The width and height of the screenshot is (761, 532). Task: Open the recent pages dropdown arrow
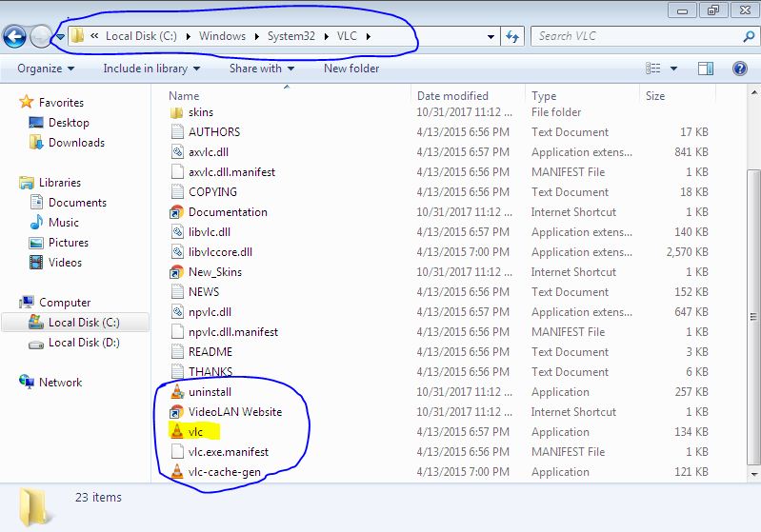click(60, 37)
